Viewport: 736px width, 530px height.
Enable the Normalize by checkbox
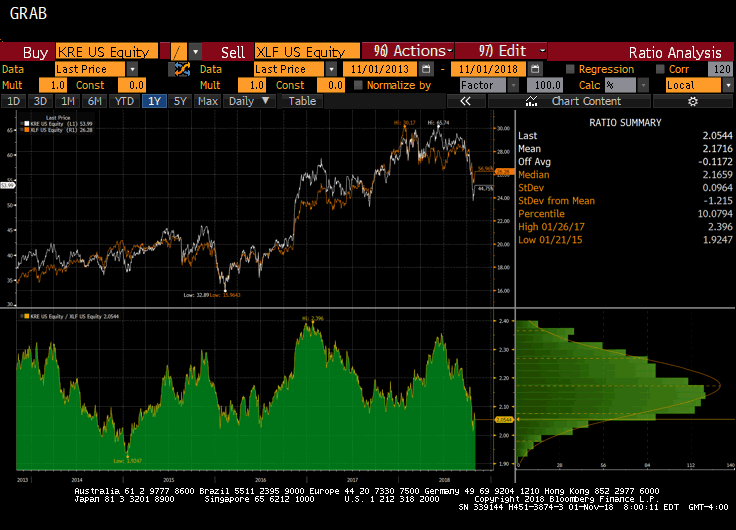click(x=358, y=85)
